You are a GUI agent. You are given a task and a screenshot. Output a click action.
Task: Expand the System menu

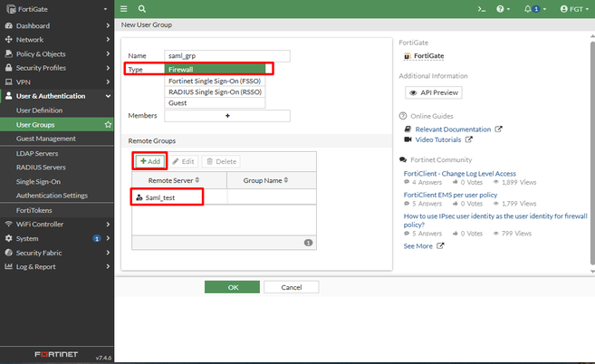57,238
